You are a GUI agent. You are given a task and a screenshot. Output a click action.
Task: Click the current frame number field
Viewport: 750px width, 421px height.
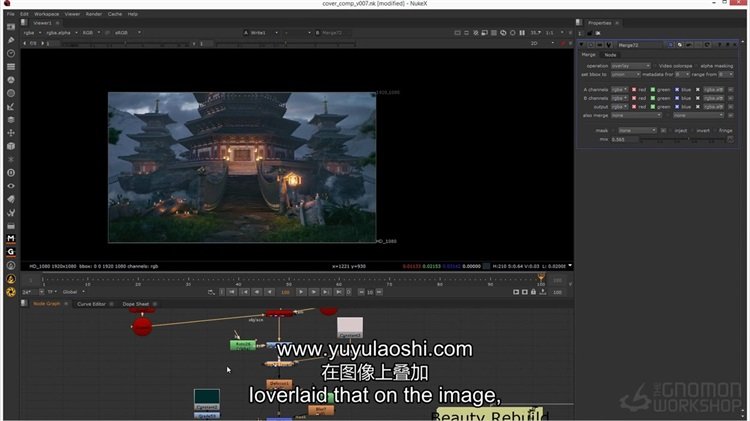(x=286, y=292)
